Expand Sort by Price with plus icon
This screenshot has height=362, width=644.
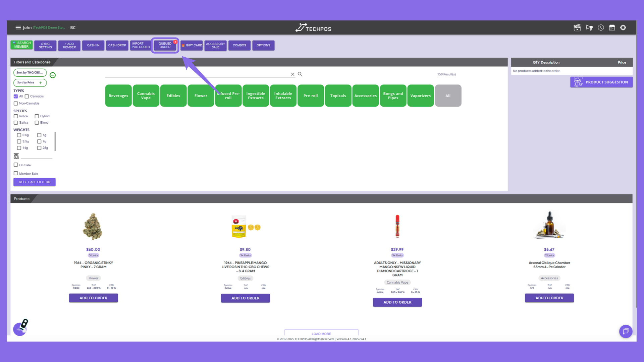click(x=41, y=83)
